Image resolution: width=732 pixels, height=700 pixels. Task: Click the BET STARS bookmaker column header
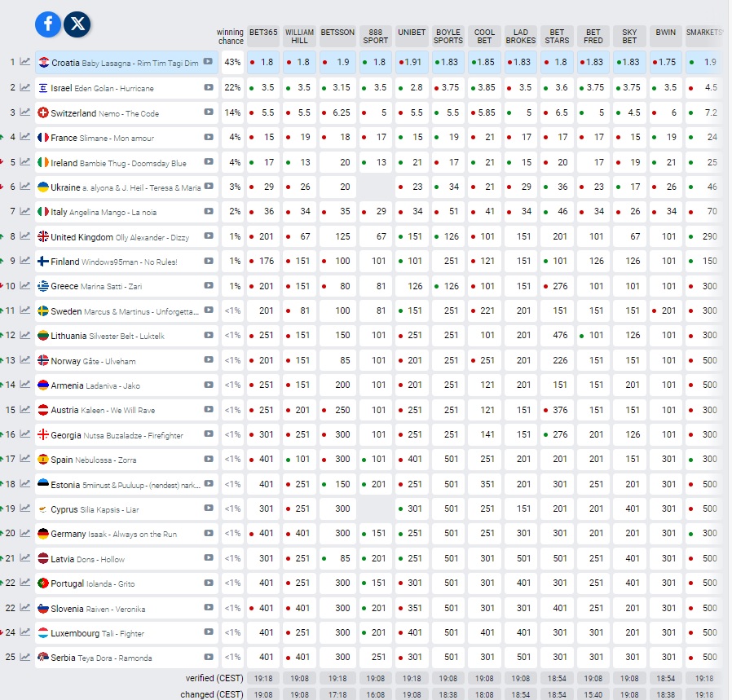pos(557,36)
